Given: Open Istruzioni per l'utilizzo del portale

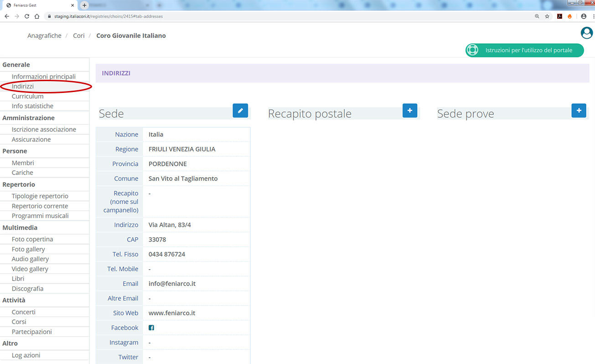Looking at the screenshot, I should [524, 50].
